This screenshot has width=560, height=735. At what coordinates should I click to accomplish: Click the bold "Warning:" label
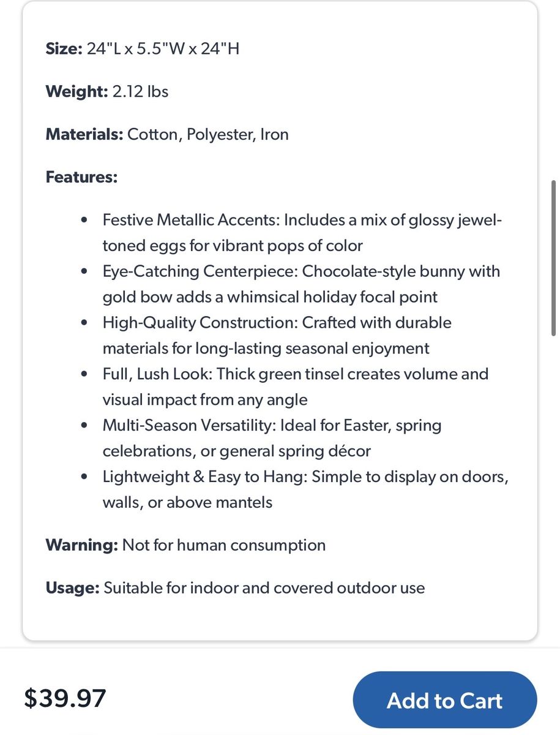[81, 545]
